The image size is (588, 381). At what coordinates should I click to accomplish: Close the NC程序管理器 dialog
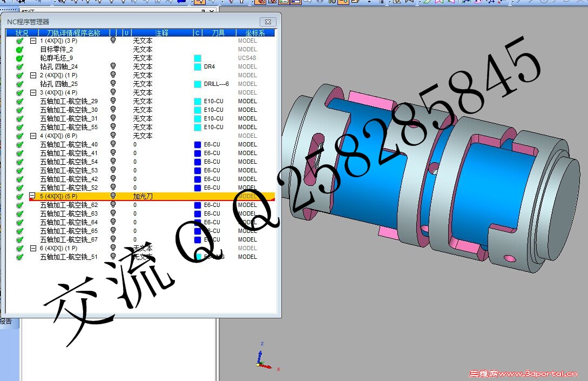[x=268, y=22]
